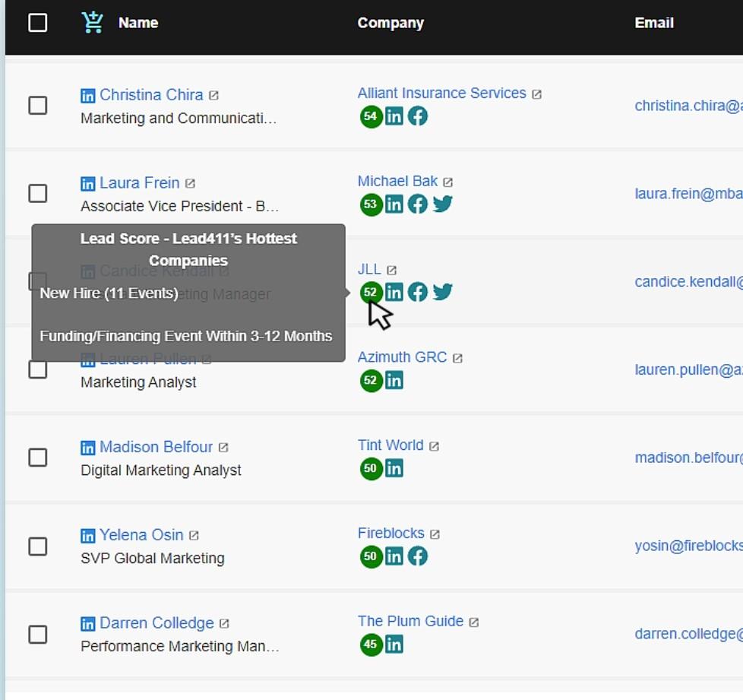Click the add-to-cart icon in header

click(x=92, y=22)
